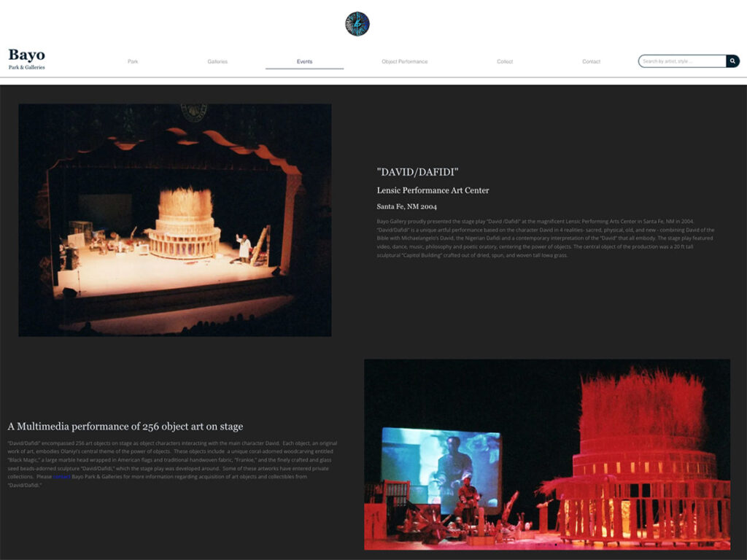
Task: Click the circular logo emblem at top
Action: click(357, 24)
